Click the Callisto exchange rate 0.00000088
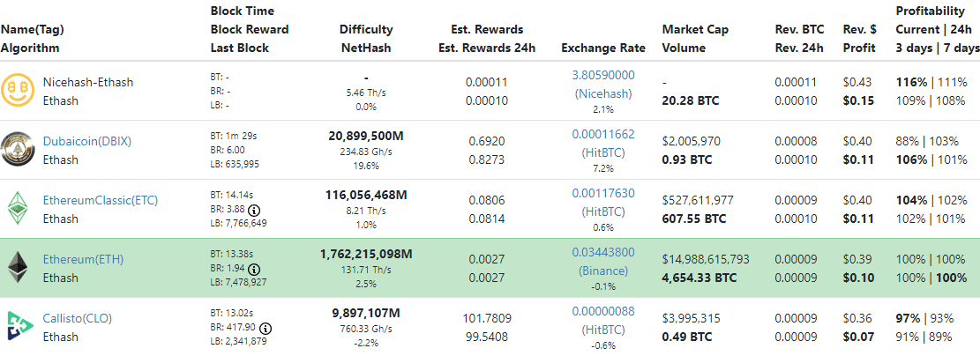 (x=603, y=311)
